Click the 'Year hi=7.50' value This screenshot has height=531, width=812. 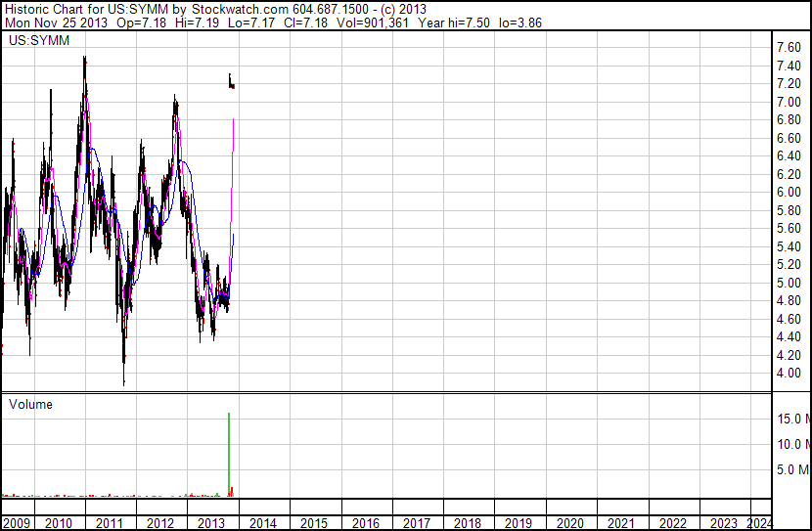[454, 22]
